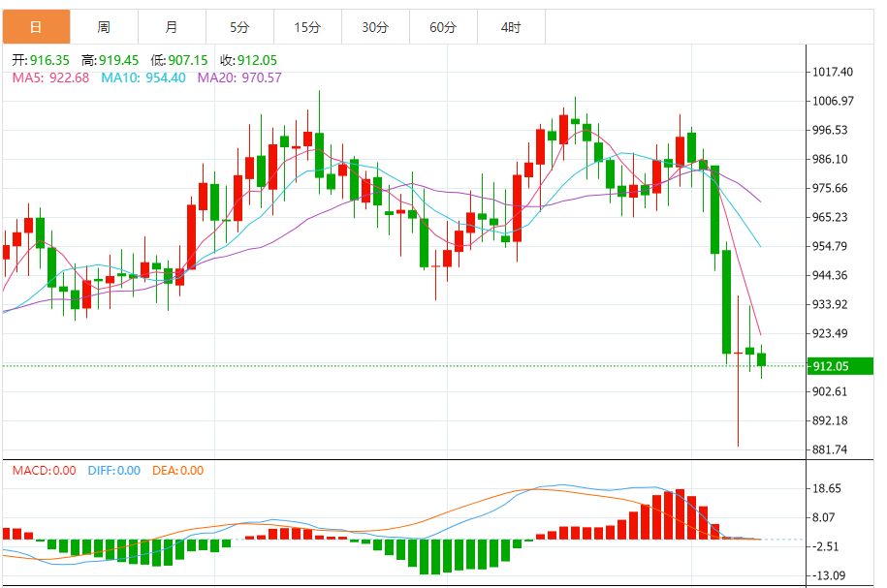
Task: Click the 954.79 price axis label
Action: (x=830, y=246)
